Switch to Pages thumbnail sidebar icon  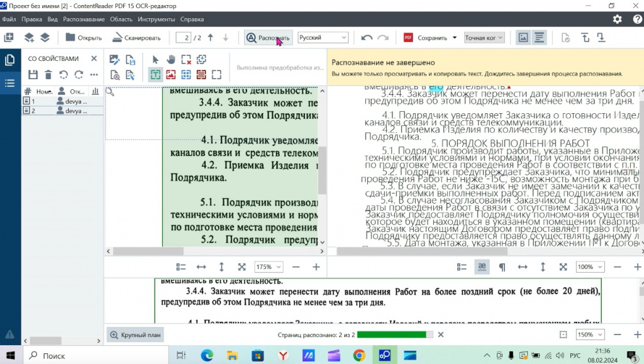coord(10,60)
